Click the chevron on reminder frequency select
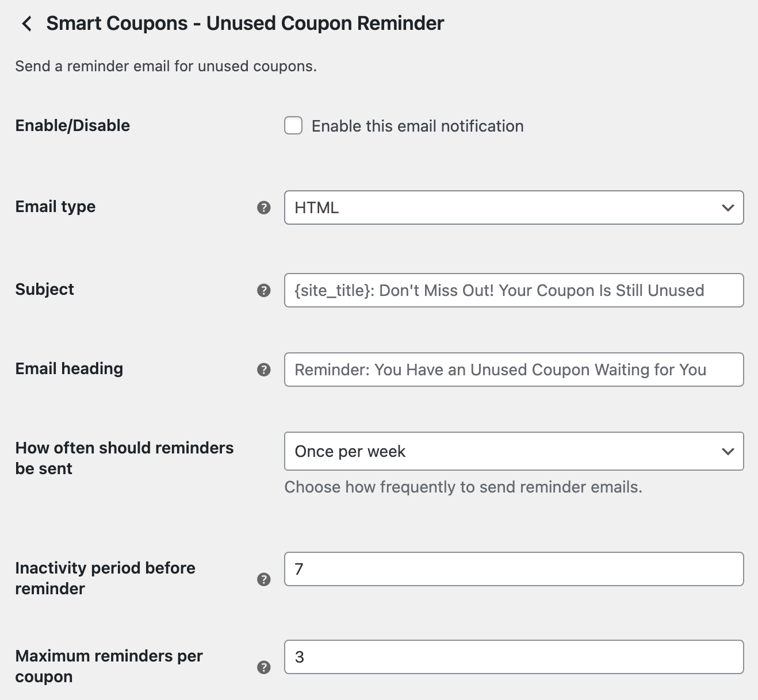This screenshot has height=700, width=758. tap(728, 451)
